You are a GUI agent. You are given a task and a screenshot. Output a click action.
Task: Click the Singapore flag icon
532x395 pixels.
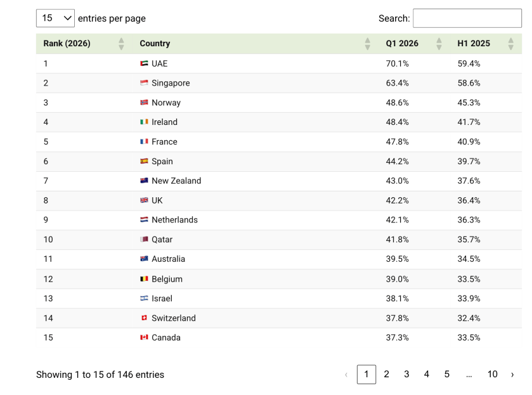point(144,82)
